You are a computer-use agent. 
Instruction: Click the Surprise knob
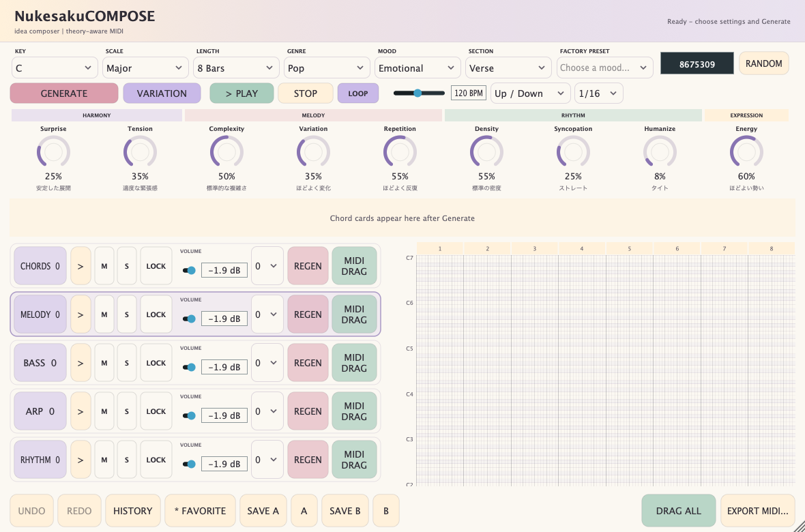(53, 152)
